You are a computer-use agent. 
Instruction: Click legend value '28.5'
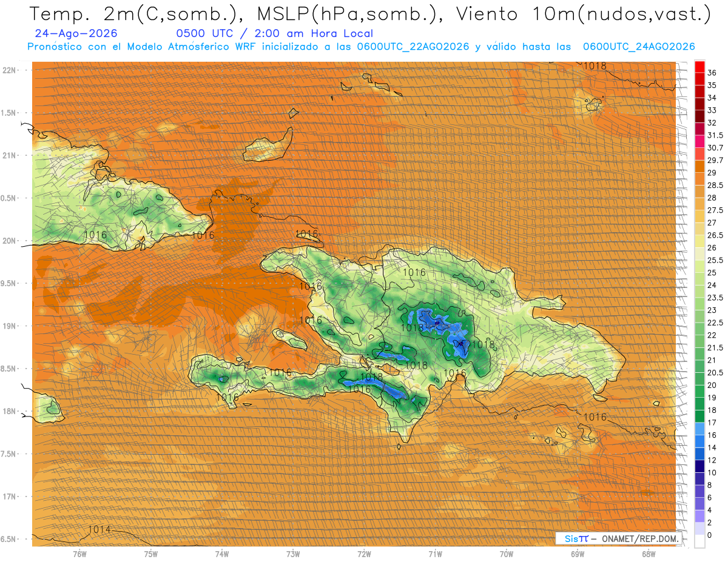tap(715, 185)
